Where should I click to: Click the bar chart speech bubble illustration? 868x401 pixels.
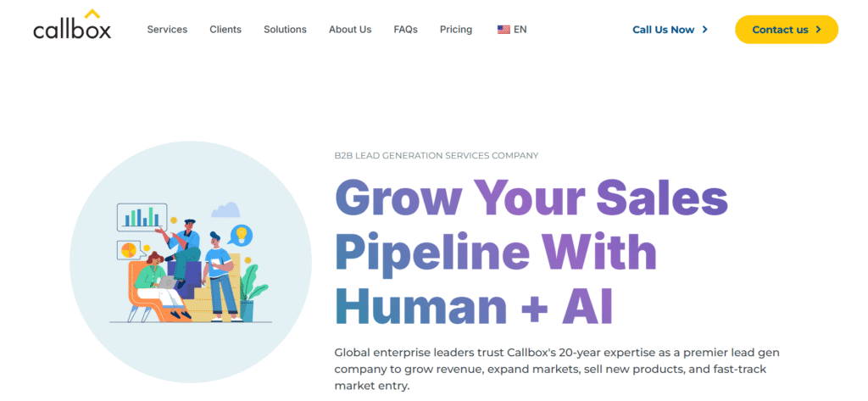pos(142,218)
